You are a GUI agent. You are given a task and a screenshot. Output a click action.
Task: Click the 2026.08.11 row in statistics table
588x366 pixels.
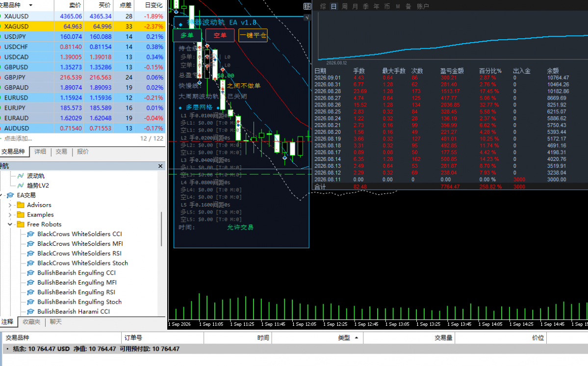450,180
